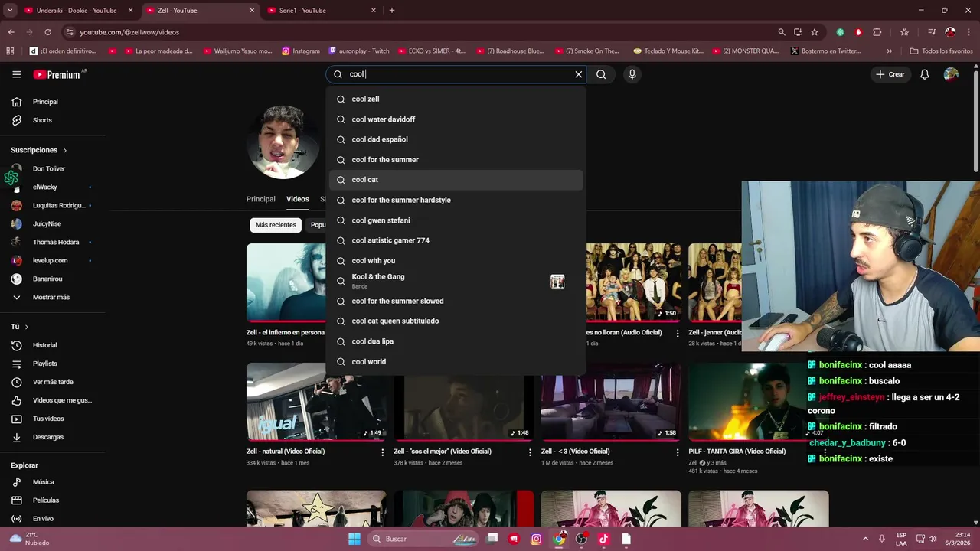The height and width of the screenshot is (551, 980).
Task: Open Windows Start menu
Action: 354,539
